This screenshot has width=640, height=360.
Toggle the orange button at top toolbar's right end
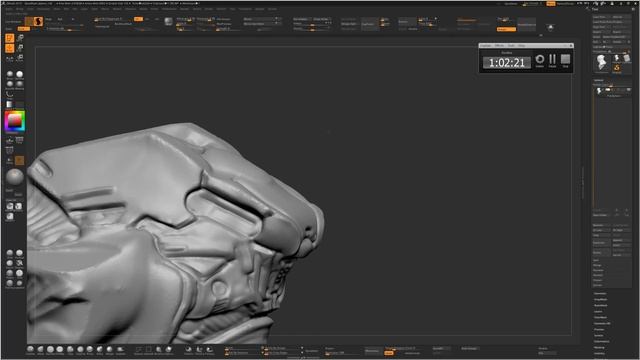[x=507, y=29]
